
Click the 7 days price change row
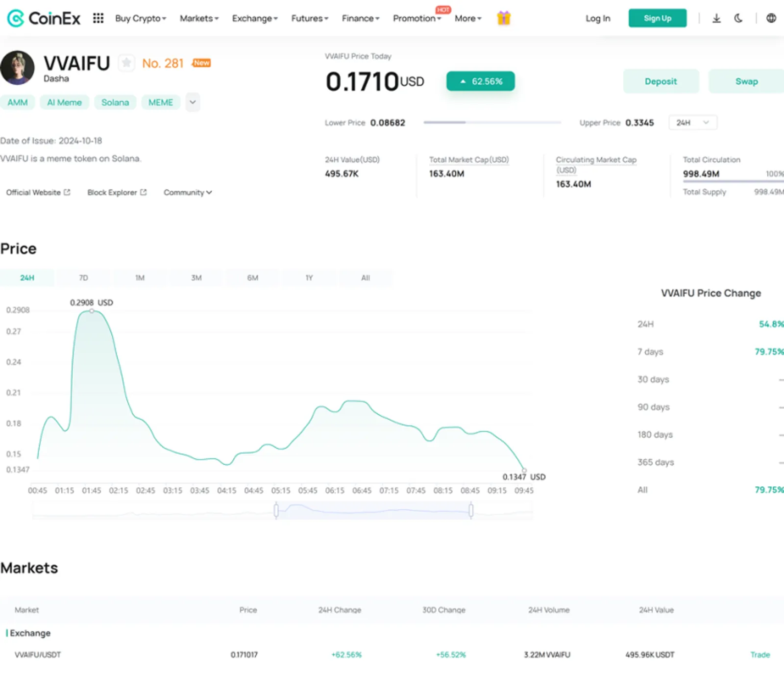(x=710, y=351)
